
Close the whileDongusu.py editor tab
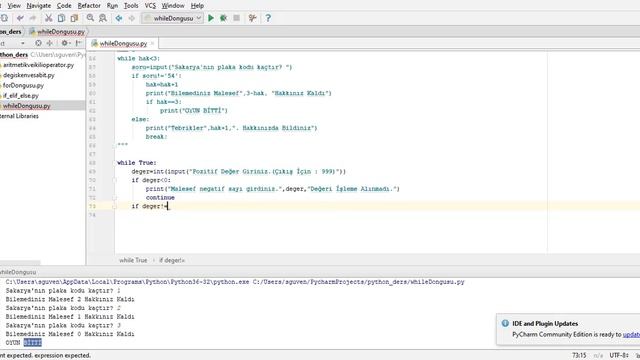153,43
